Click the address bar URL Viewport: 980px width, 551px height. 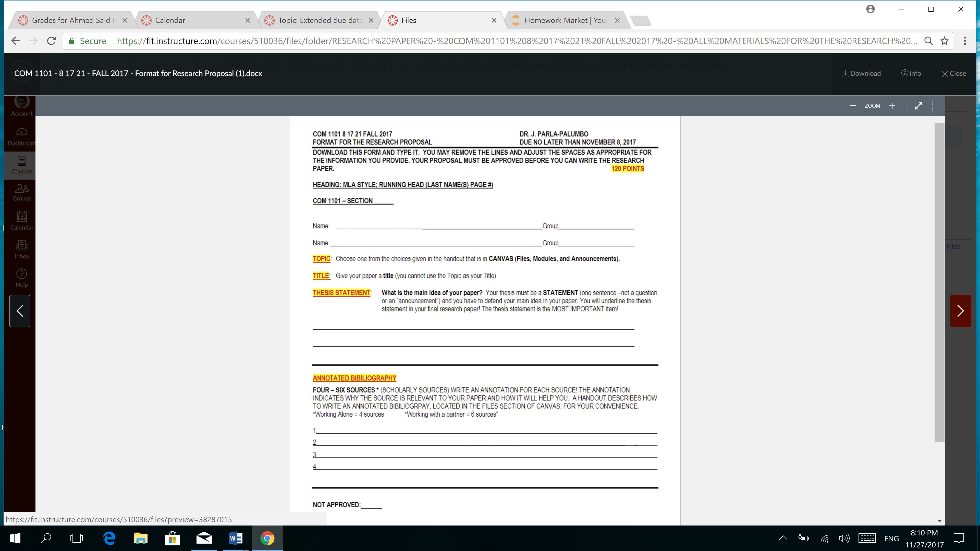(517, 41)
